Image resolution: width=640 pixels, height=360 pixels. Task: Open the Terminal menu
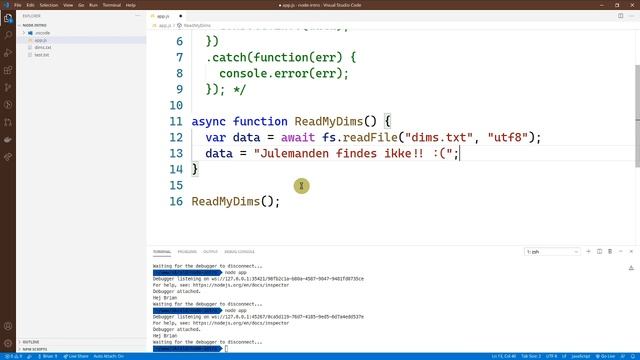pyautogui.click(x=111, y=5)
